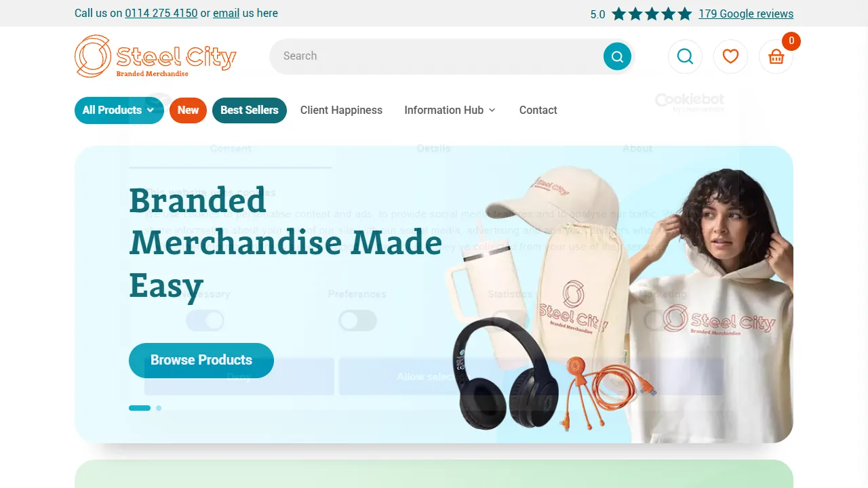
Task: Click the basket item count badge
Action: pos(791,41)
